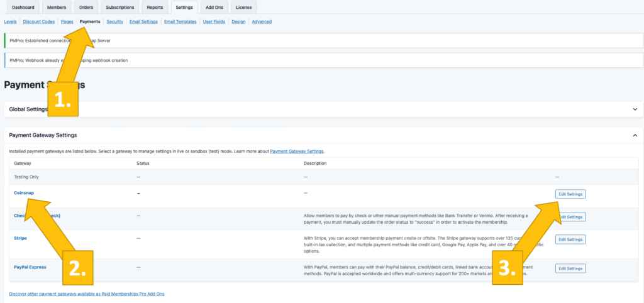Navigate to the User Fields settings
Viewport: 644px width, 303px height.
click(214, 21)
